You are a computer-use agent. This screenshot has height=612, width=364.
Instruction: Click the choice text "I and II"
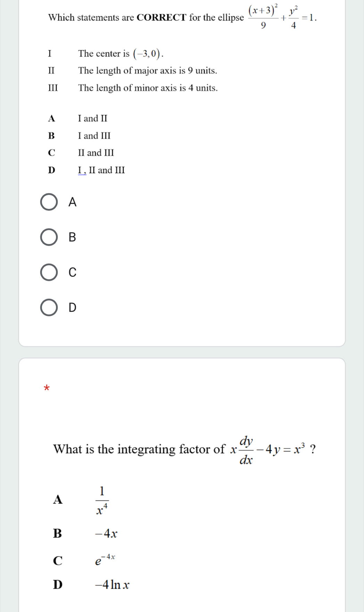point(93,119)
